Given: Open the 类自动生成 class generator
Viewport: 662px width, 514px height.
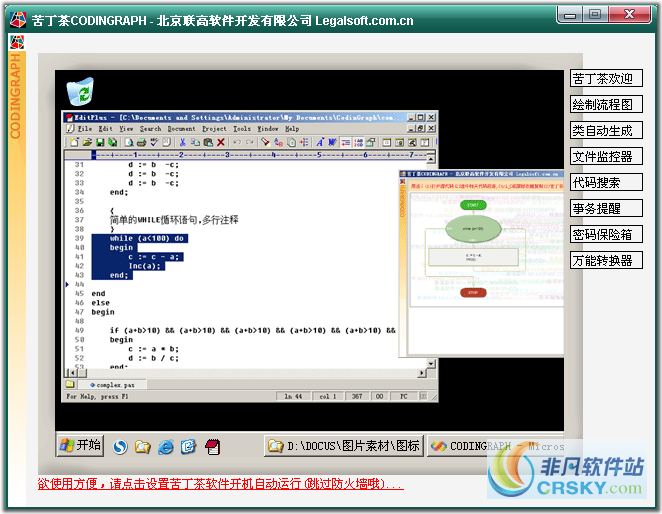Looking at the screenshot, I should point(606,131).
